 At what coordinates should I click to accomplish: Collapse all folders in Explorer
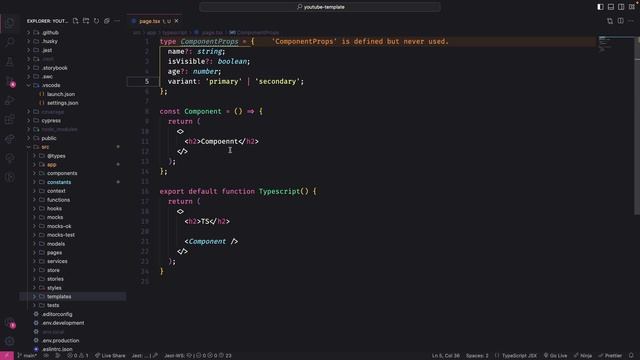tap(107, 21)
